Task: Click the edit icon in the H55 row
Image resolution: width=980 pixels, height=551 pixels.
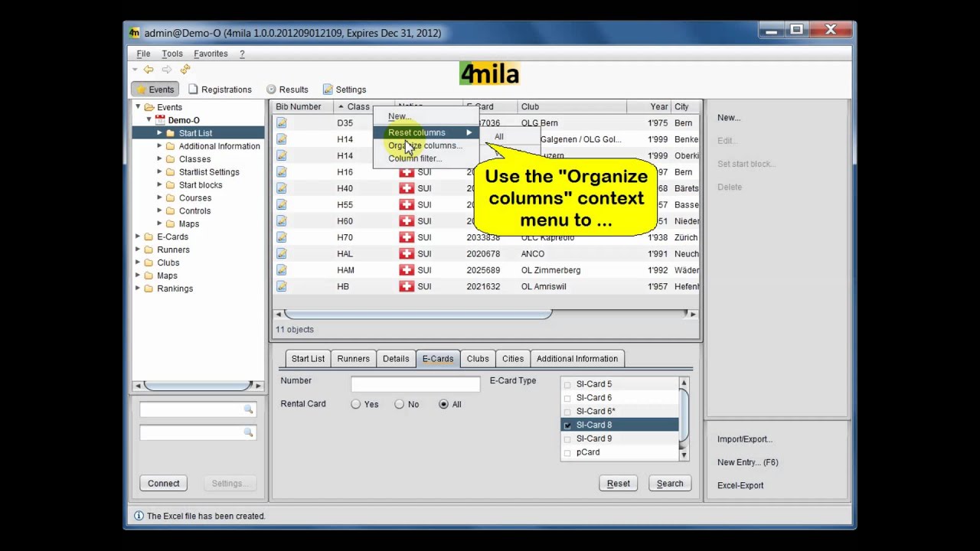Action: (282, 205)
